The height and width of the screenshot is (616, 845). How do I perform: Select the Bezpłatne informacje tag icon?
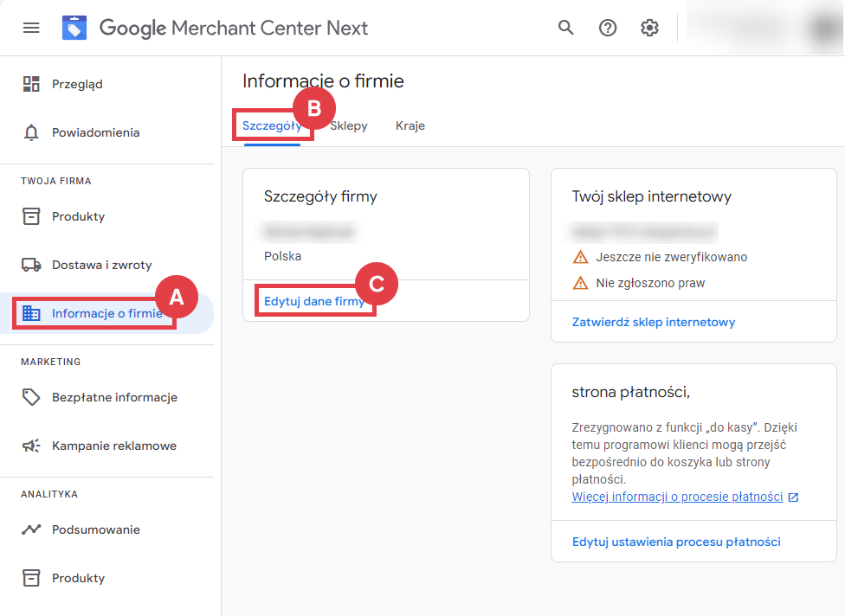coord(31,396)
